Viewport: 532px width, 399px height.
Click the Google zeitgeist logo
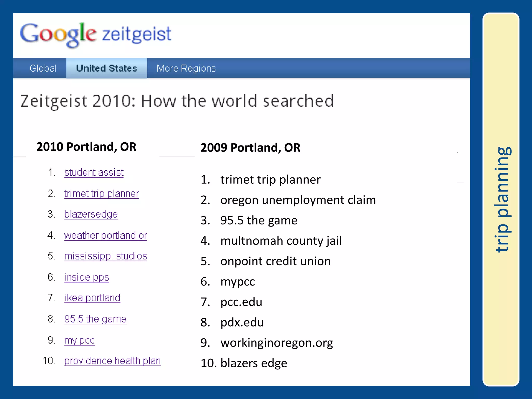click(96, 35)
